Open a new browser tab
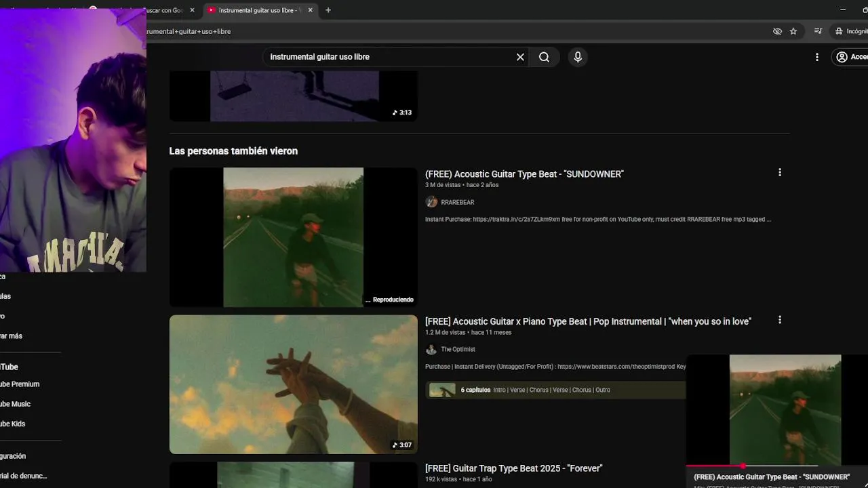Screen dimensions: 868x488 click(328, 10)
